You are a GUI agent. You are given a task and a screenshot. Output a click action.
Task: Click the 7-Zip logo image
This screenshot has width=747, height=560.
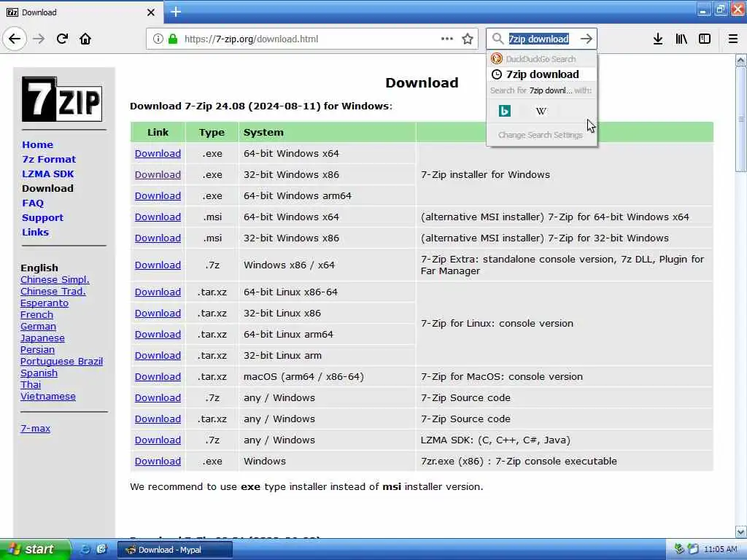[x=62, y=99]
